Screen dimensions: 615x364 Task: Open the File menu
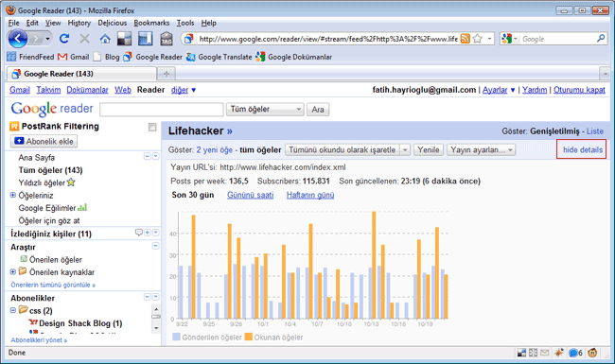[14, 23]
